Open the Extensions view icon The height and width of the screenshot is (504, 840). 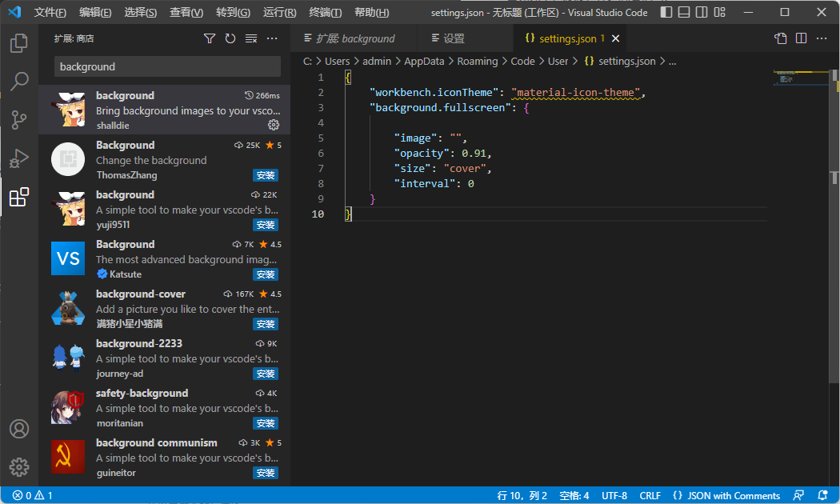pyautogui.click(x=18, y=197)
